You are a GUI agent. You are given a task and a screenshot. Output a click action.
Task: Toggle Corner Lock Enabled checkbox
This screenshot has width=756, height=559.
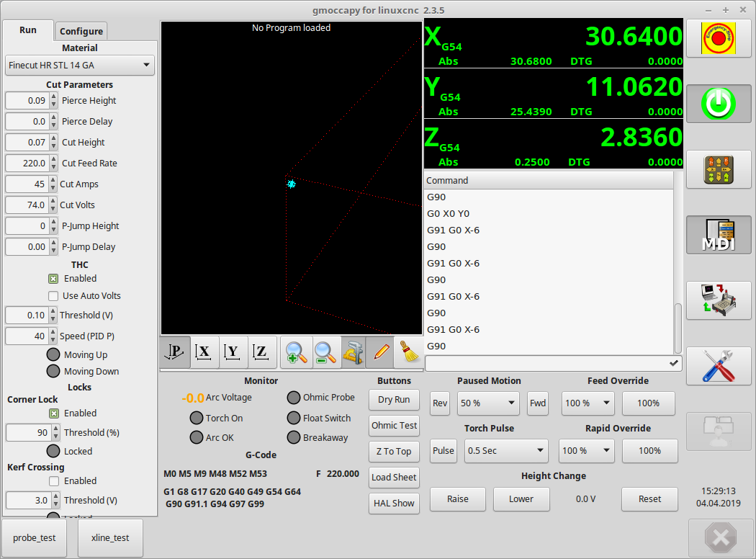tap(54, 413)
